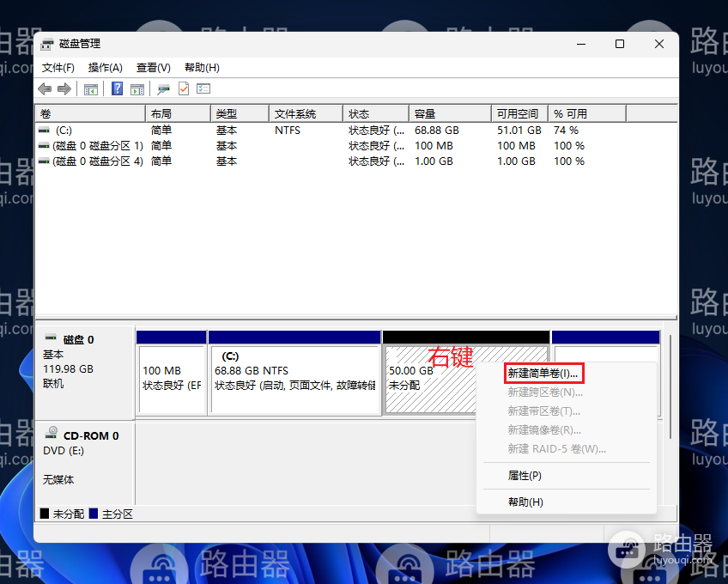Select the 50.00 GB unallocated block
728x584 pixels.
pos(430,379)
